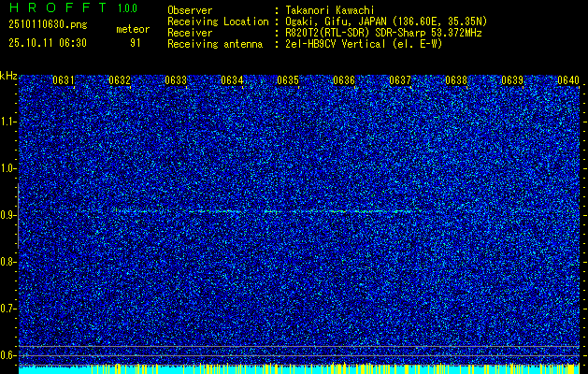Click the Ogaki, Gifu, JAPAN location text

pyautogui.click(x=386, y=22)
